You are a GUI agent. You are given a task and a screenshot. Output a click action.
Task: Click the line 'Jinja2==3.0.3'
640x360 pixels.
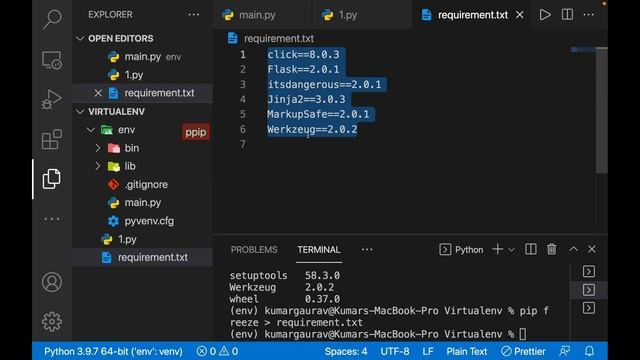(307, 99)
